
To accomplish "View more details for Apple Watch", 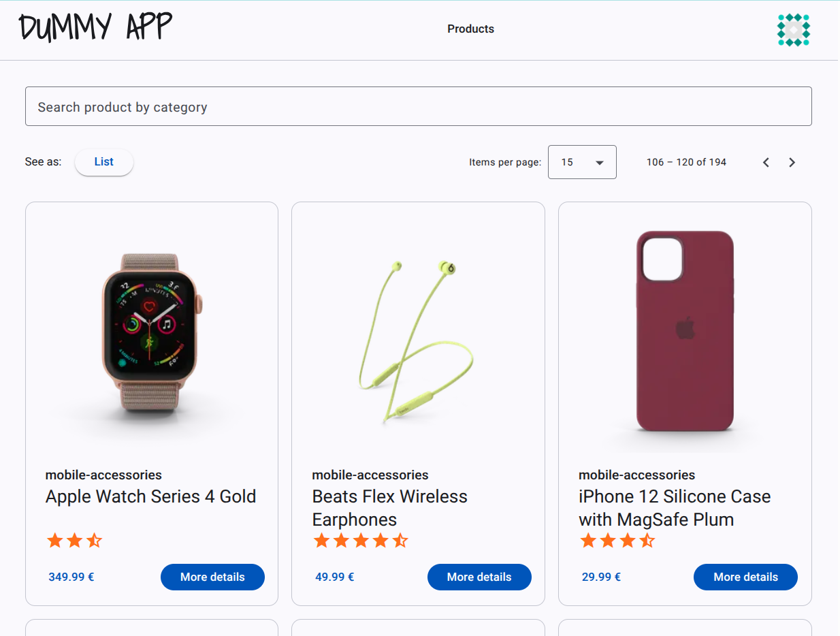I will [x=212, y=577].
